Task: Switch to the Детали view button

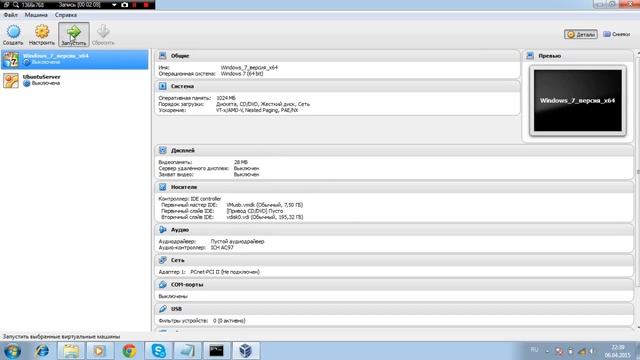Action: (581, 34)
